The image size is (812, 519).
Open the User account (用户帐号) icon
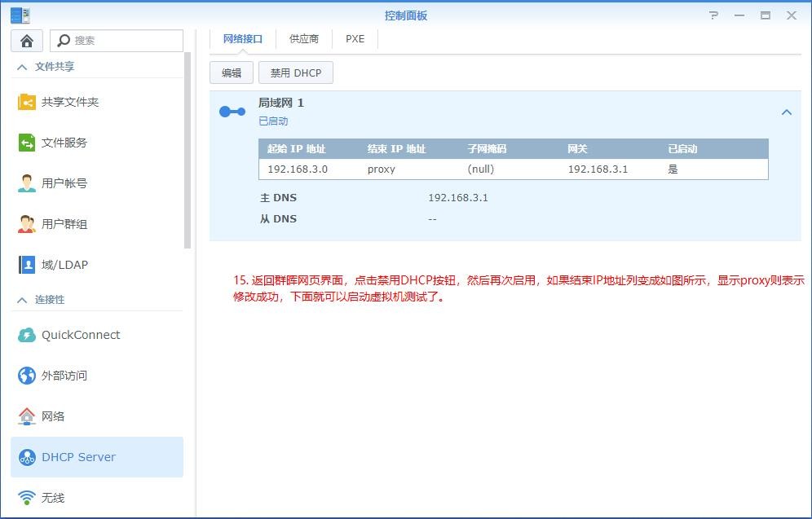pos(26,183)
